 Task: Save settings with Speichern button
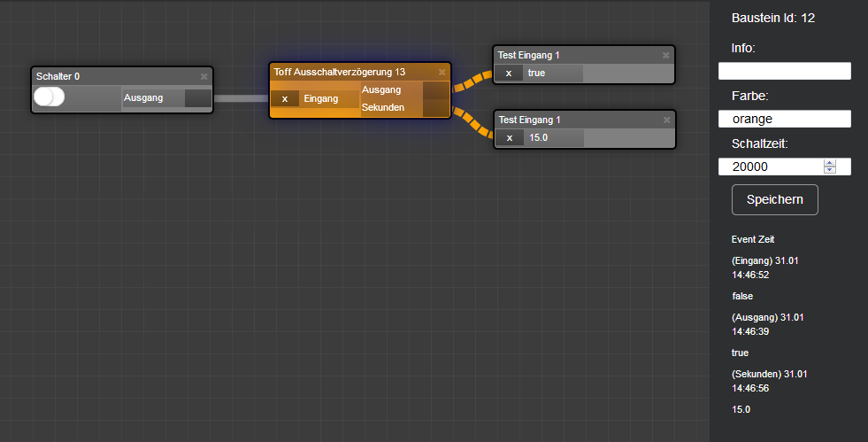(x=774, y=199)
